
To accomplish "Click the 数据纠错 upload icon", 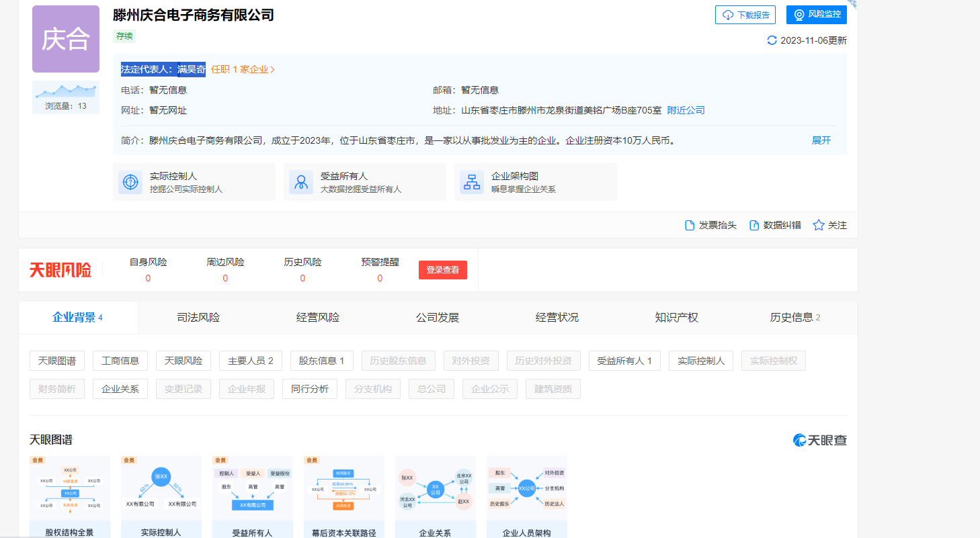I will 754,226.
